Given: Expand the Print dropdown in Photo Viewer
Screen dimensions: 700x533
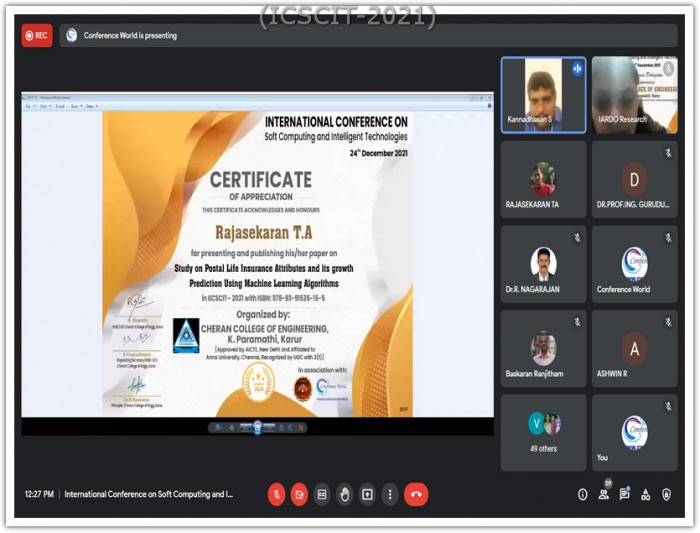Looking at the screenshot, I should pos(47,105).
